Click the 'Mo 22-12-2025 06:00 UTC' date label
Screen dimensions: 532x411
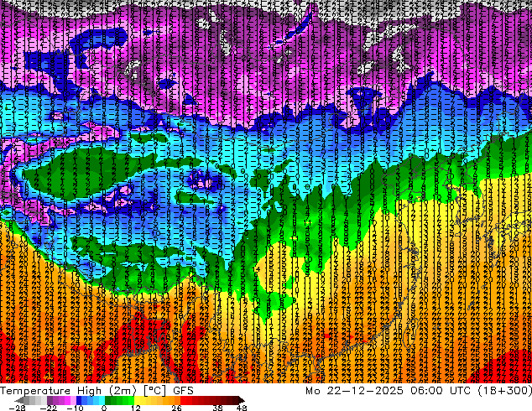[389, 391]
